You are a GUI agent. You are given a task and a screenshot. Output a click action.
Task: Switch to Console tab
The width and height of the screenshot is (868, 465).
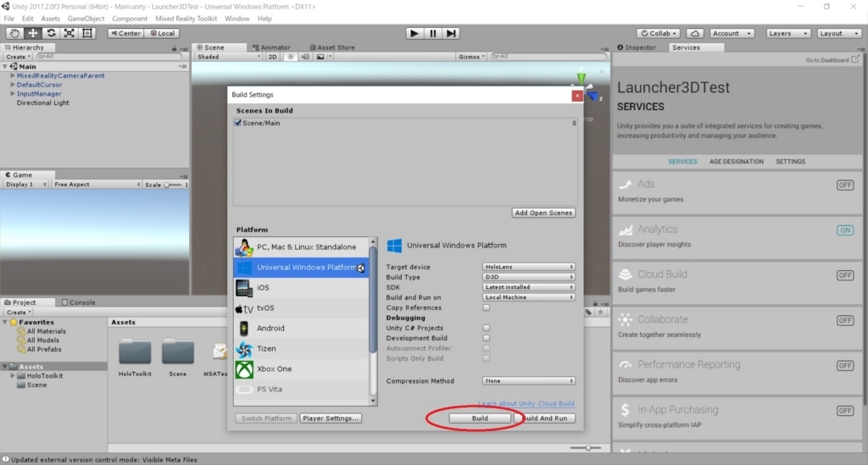79,302
